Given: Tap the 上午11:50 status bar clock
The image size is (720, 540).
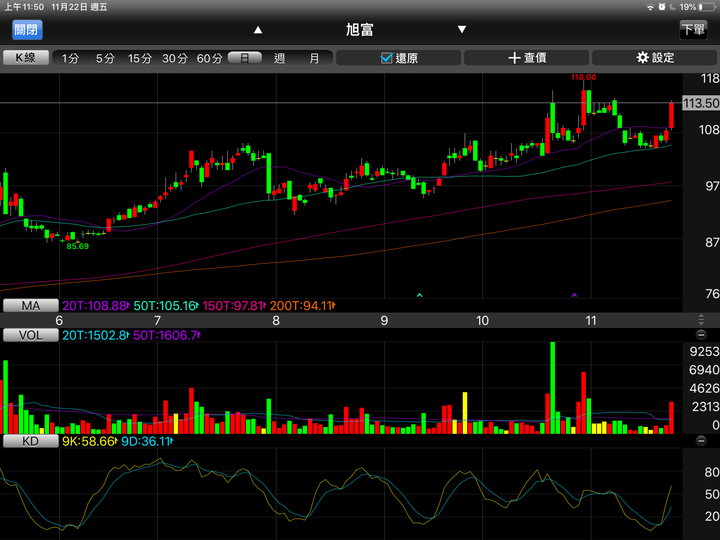Looking at the screenshot, I should [24, 7].
